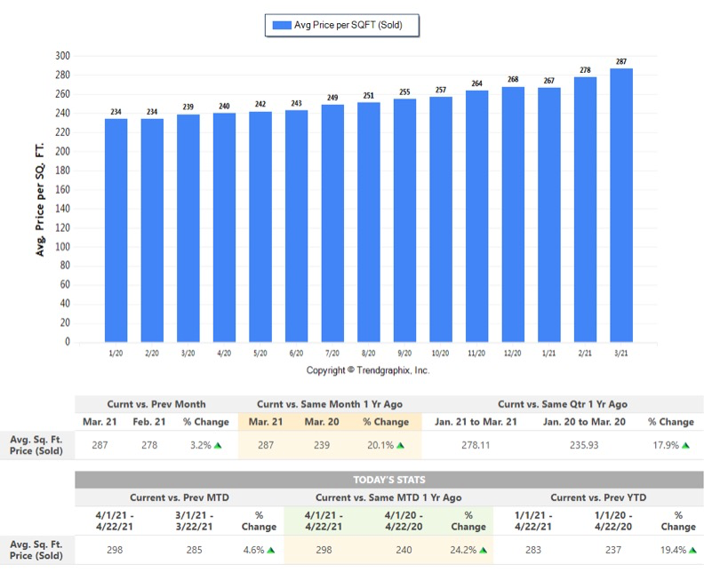Click the green arrow next to 20.1%
Viewport: 712px width, 588px height.
coord(401,446)
